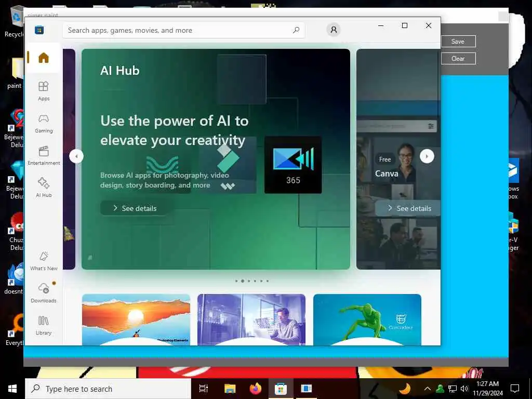532x399 pixels.
Task: Click in the Store search field
Action: point(183,30)
